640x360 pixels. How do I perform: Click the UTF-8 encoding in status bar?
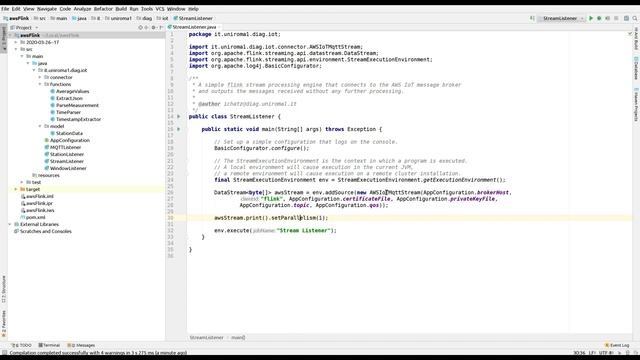click(605, 353)
